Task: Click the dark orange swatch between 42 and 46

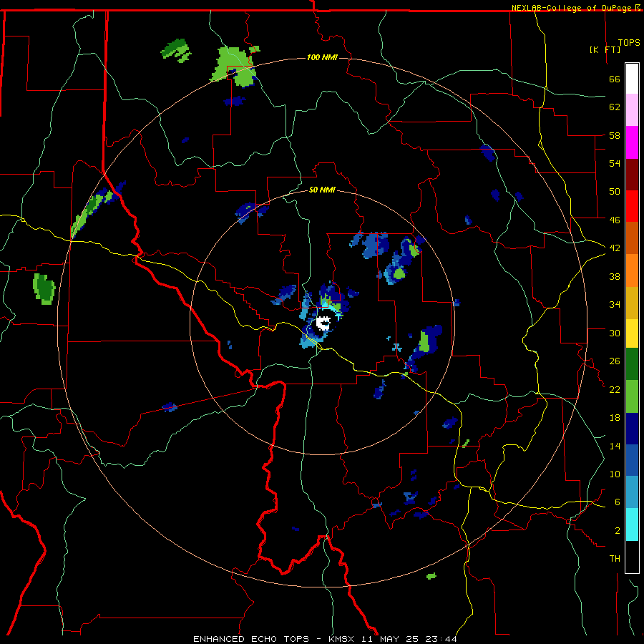Action: tap(632, 238)
